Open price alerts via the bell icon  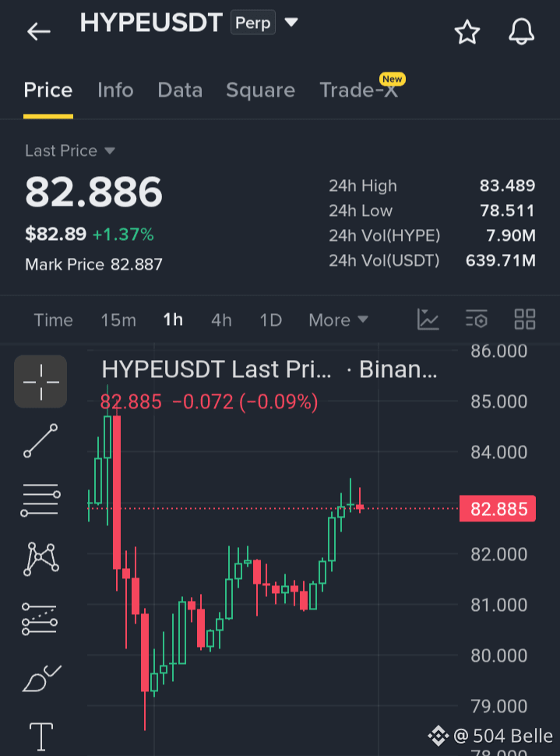(x=521, y=32)
